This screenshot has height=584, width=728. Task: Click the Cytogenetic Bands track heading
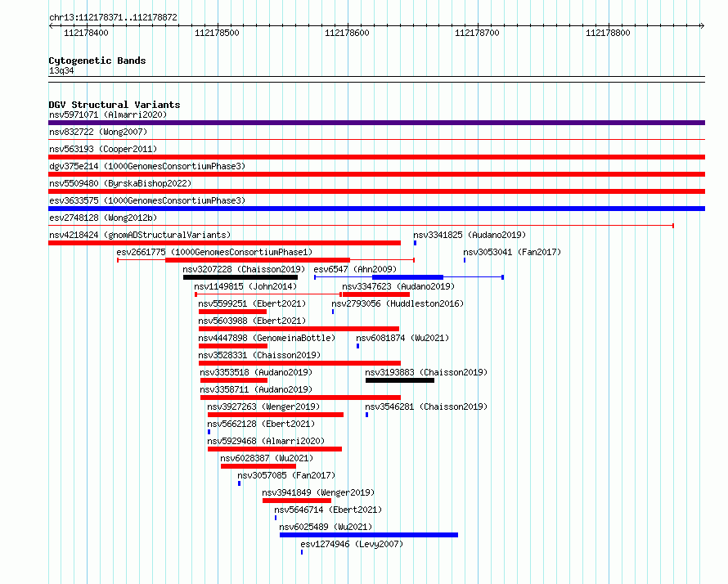coord(97,61)
